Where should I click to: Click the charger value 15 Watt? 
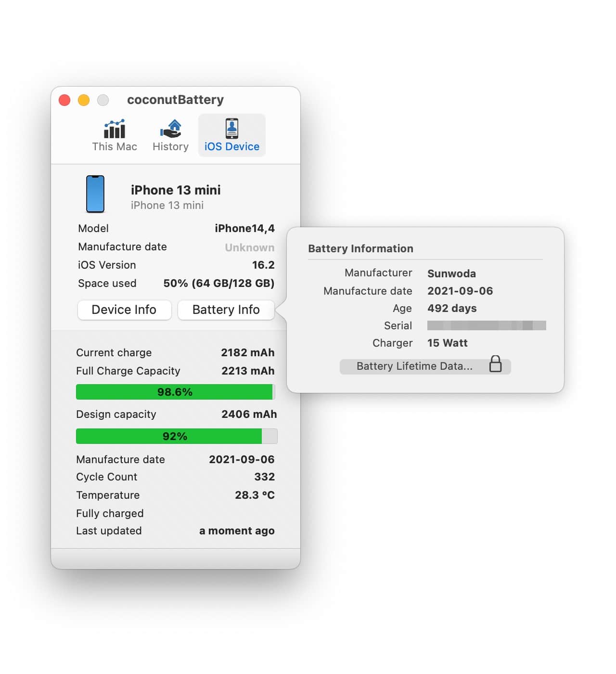[x=448, y=343]
